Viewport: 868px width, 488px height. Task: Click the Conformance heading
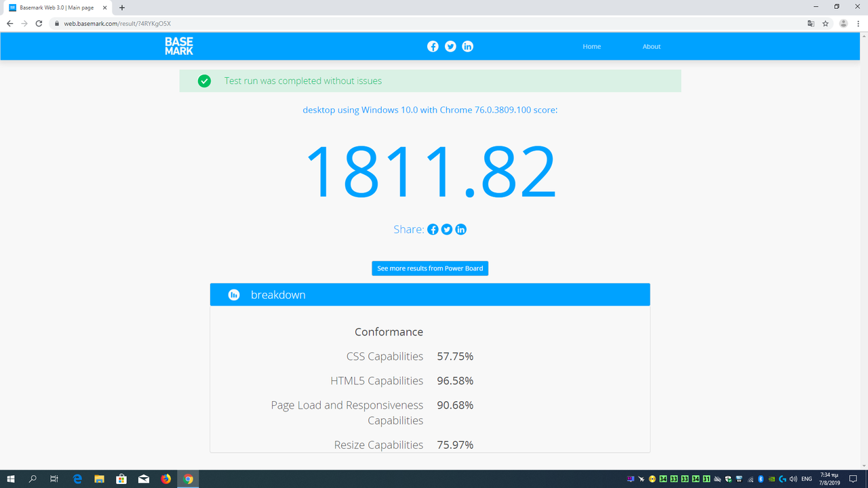point(389,332)
